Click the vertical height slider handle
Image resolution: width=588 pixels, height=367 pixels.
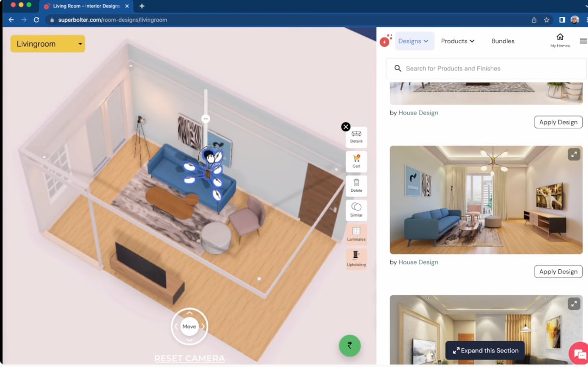[206, 119]
